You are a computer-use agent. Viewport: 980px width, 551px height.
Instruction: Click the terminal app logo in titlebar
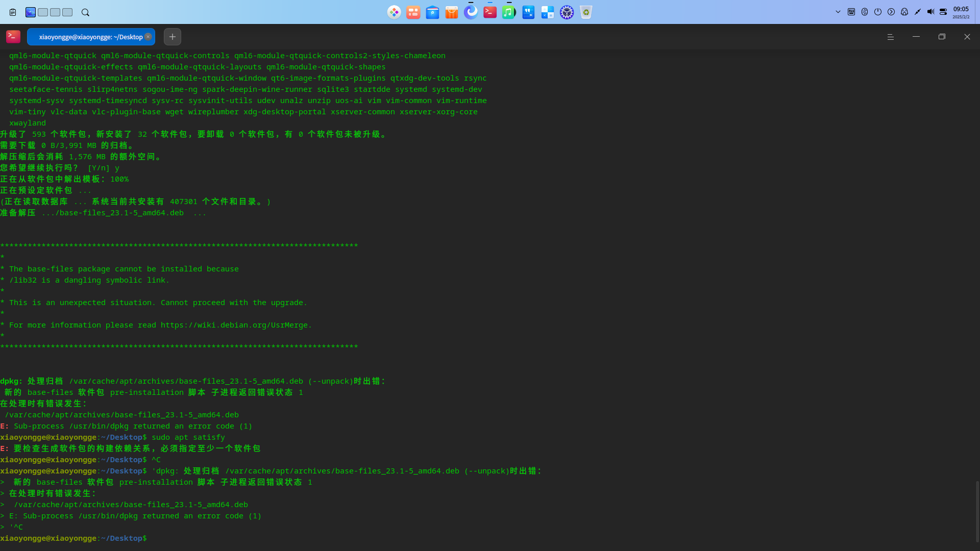click(x=13, y=36)
